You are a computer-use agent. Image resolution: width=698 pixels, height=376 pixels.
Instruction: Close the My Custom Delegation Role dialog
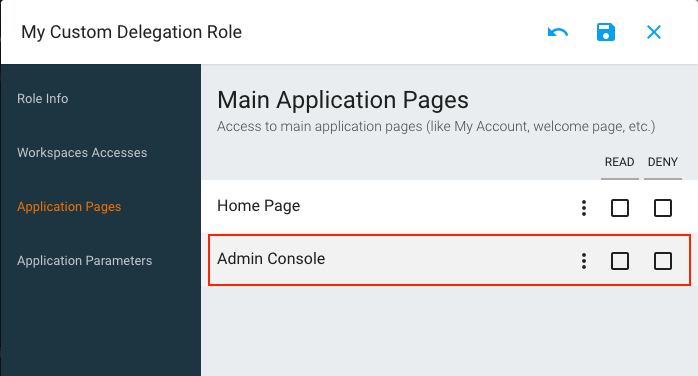point(653,32)
